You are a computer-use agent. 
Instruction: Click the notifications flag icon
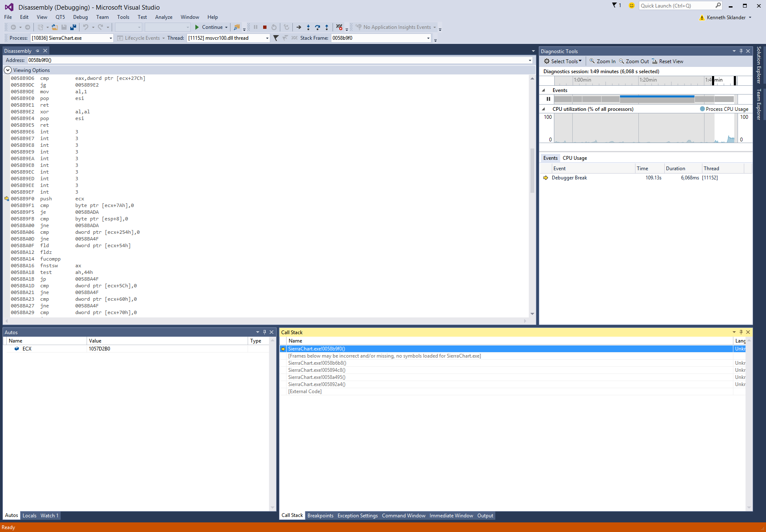click(614, 5)
